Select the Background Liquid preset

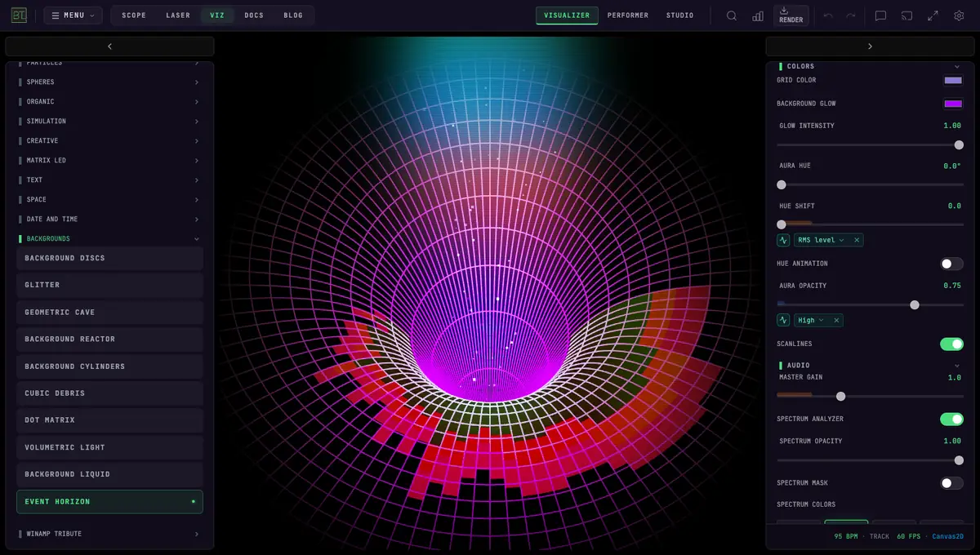click(x=109, y=474)
